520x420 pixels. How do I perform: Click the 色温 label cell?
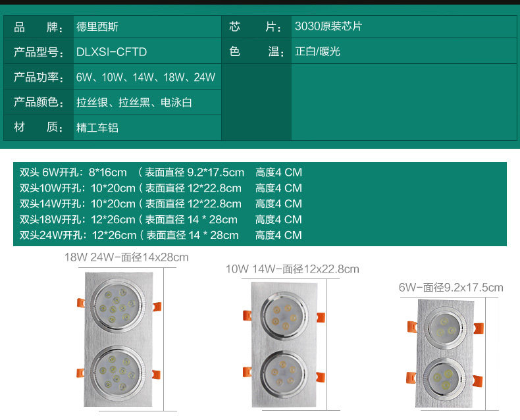pos(256,51)
